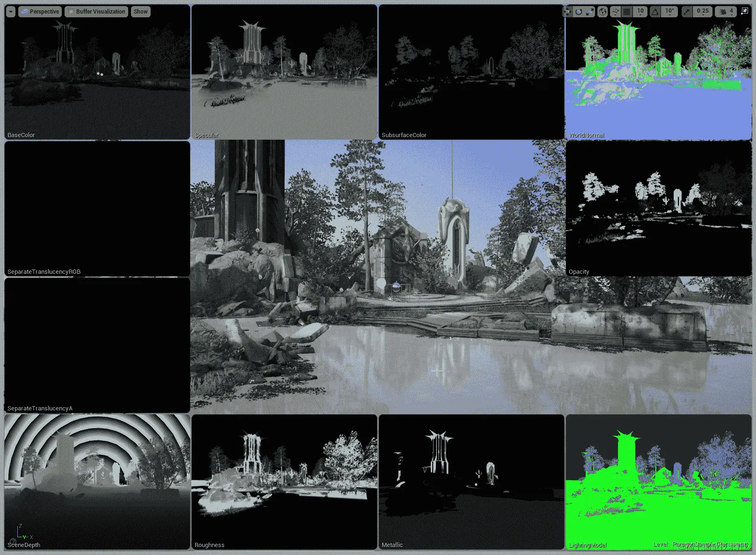
Task: Open the Perspective view type menu
Action: click(40, 12)
